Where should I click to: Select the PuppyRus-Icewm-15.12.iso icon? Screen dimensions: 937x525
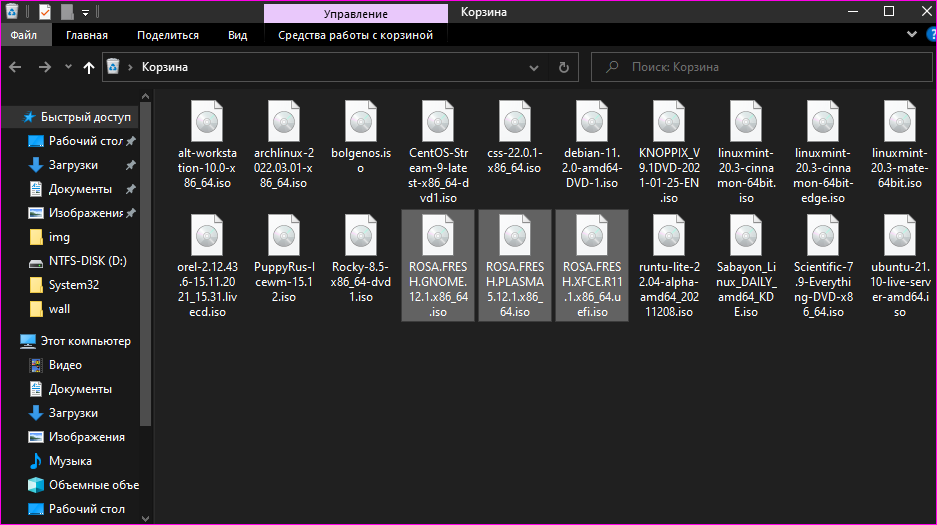pyautogui.click(x=284, y=235)
